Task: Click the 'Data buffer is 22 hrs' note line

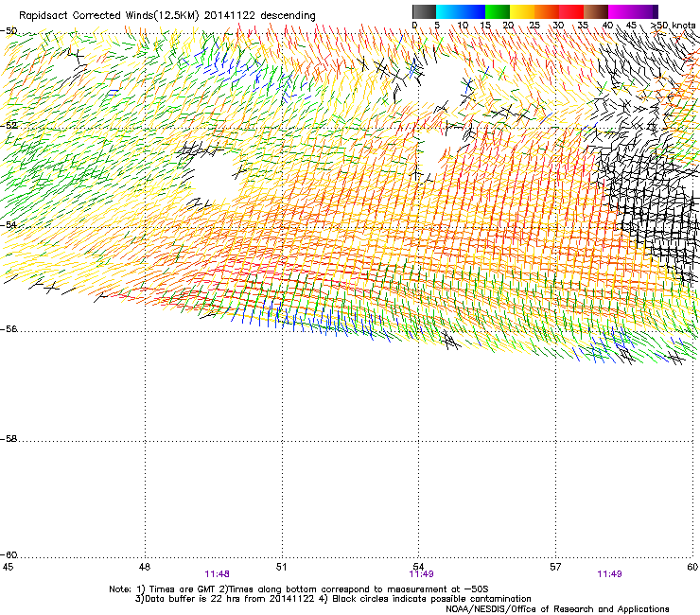Action: [333, 599]
